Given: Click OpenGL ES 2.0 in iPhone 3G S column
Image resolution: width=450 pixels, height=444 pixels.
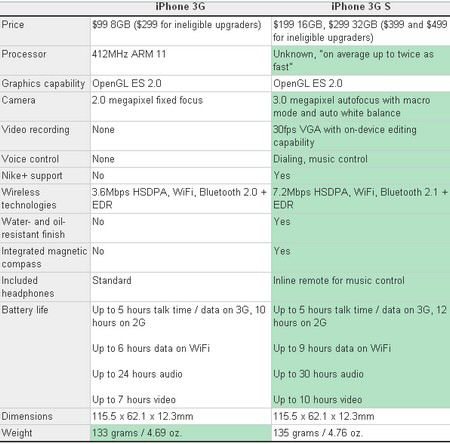Looking at the screenshot, I should click(x=308, y=83).
